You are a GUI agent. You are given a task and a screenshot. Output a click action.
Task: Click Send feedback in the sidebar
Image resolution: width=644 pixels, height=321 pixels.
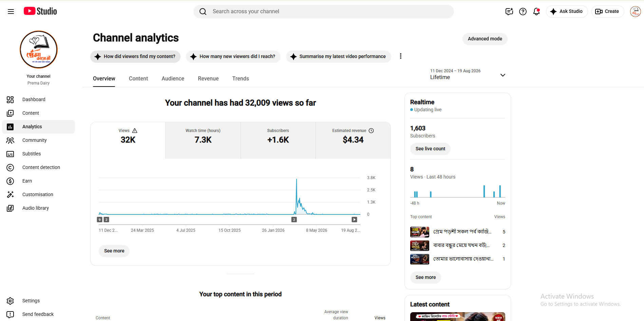point(38,314)
